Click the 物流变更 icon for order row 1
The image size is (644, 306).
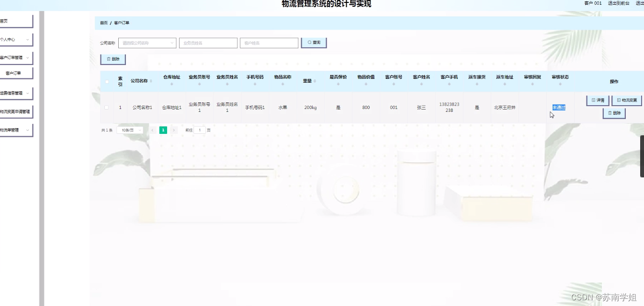coord(619,100)
